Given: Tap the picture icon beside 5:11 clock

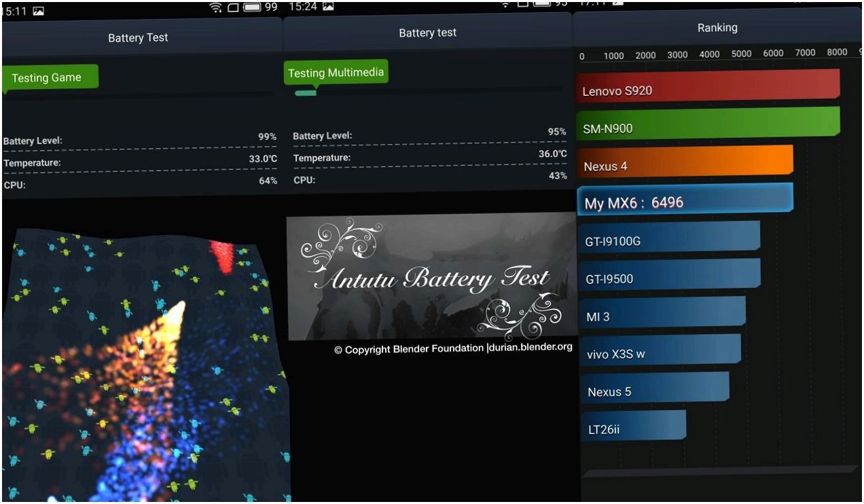Looking at the screenshot, I should [38, 12].
